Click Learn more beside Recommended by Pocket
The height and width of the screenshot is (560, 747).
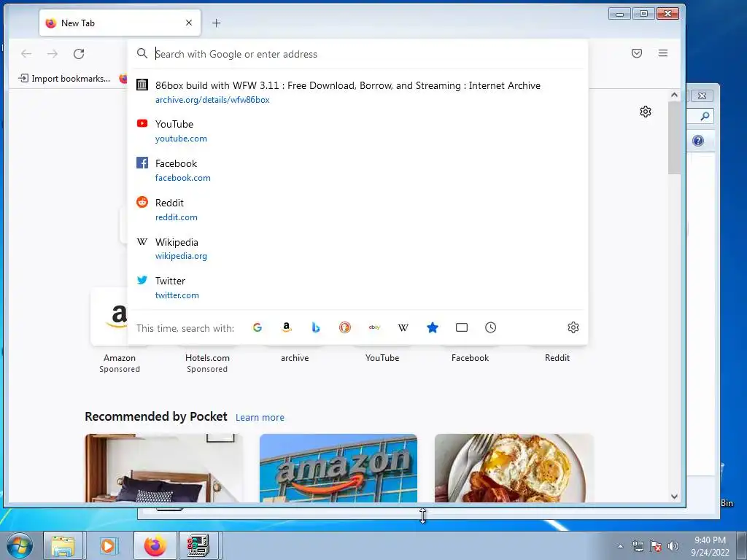point(260,417)
